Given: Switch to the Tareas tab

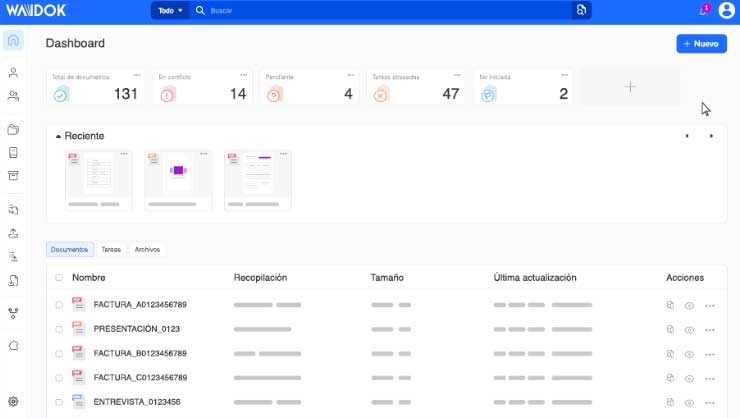Looking at the screenshot, I should pyautogui.click(x=111, y=250).
